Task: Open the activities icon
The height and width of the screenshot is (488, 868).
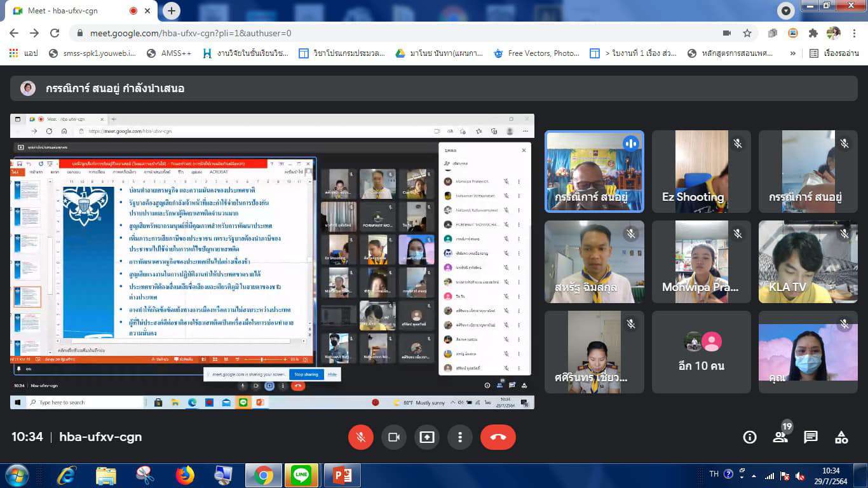Action: 841,437
